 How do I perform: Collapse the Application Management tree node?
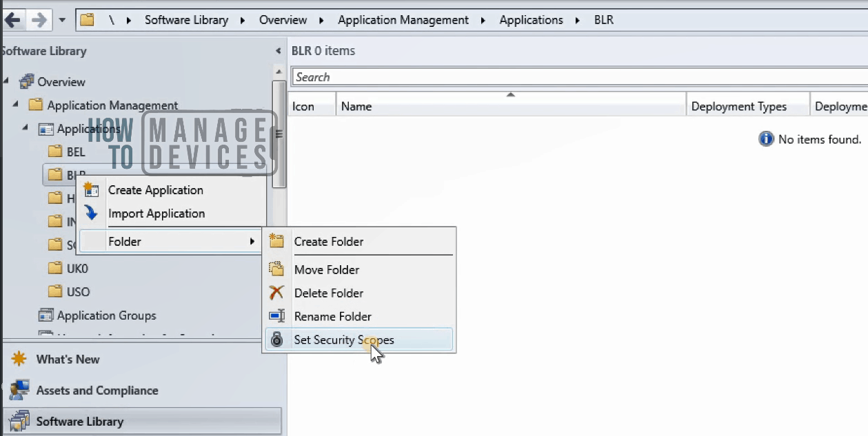[x=16, y=105]
